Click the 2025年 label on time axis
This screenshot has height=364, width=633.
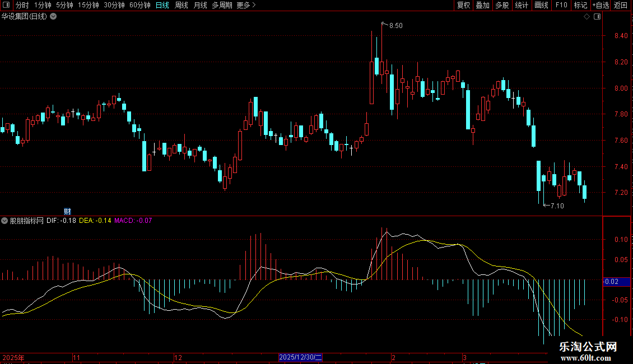(13, 357)
